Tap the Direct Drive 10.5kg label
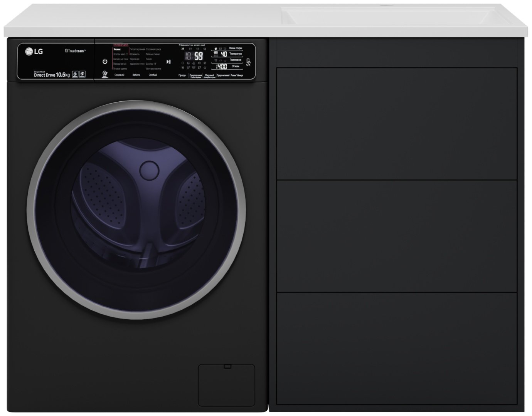The image size is (532, 416). [x=52, y=75]
